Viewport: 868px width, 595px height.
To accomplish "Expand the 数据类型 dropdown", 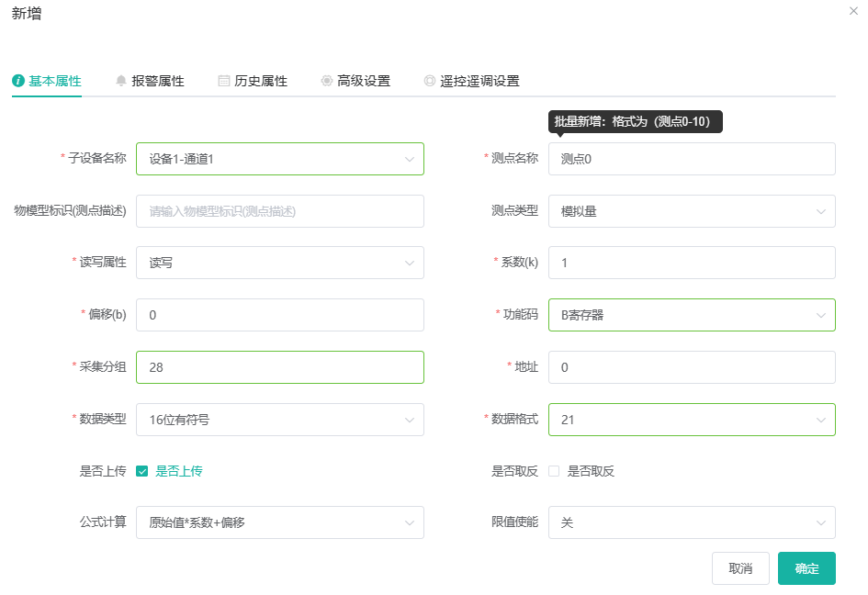I will 279,420.
